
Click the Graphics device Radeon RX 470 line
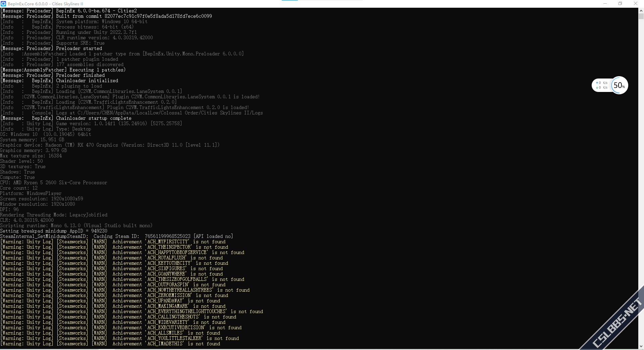[110, 145]
